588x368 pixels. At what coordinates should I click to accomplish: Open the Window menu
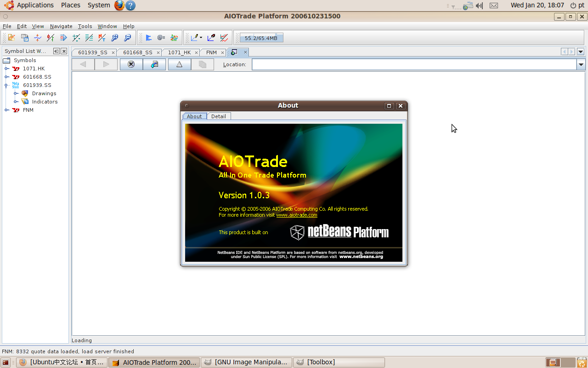click(x=107, y=26)
